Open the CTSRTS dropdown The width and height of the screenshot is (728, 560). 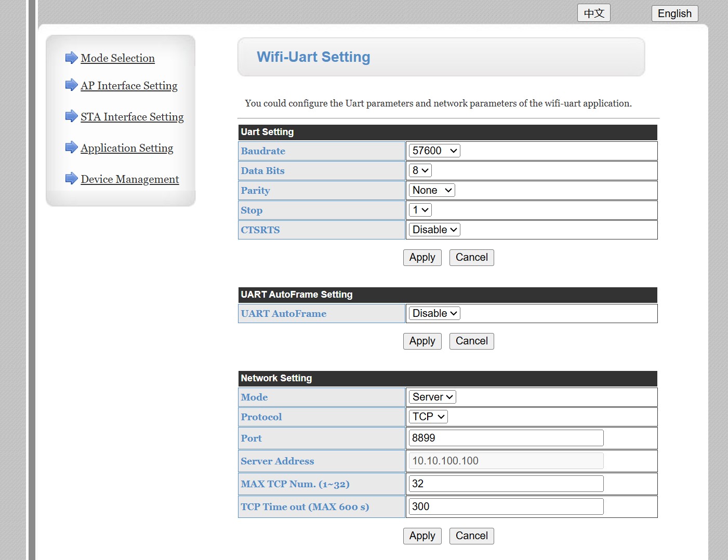coord(434,230)
